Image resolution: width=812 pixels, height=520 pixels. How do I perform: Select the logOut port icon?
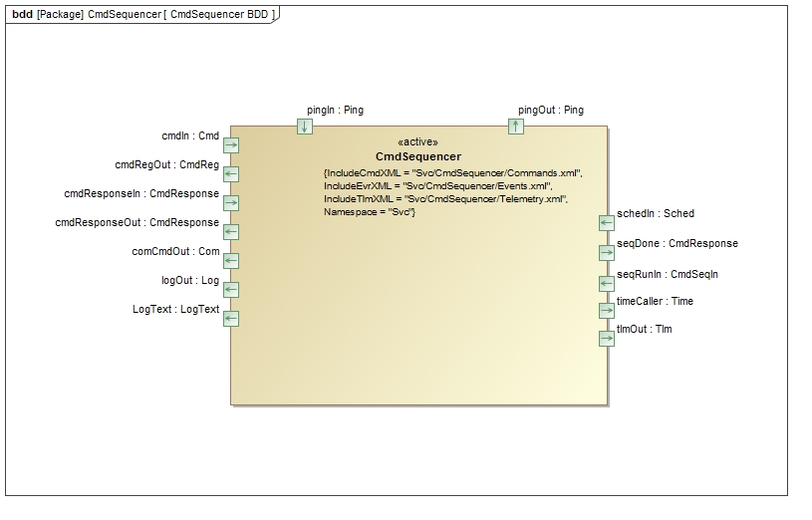[231, 290]
